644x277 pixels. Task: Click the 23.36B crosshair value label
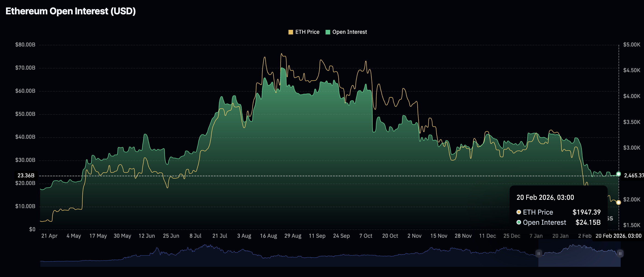point(26,176)
